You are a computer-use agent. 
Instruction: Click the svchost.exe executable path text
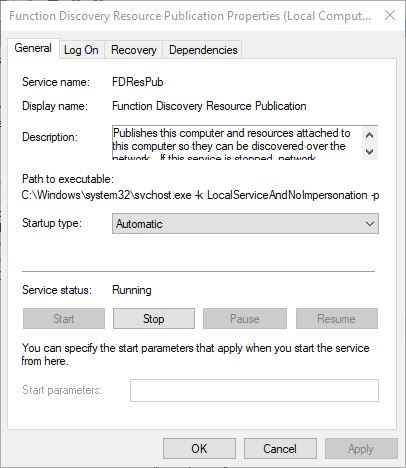200,195
